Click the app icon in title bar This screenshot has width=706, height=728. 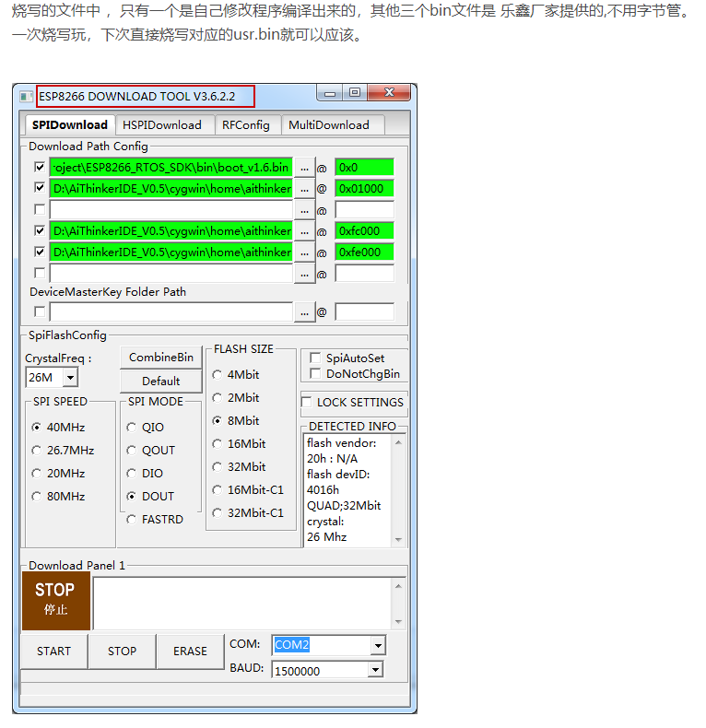click(x=26, y=96)
